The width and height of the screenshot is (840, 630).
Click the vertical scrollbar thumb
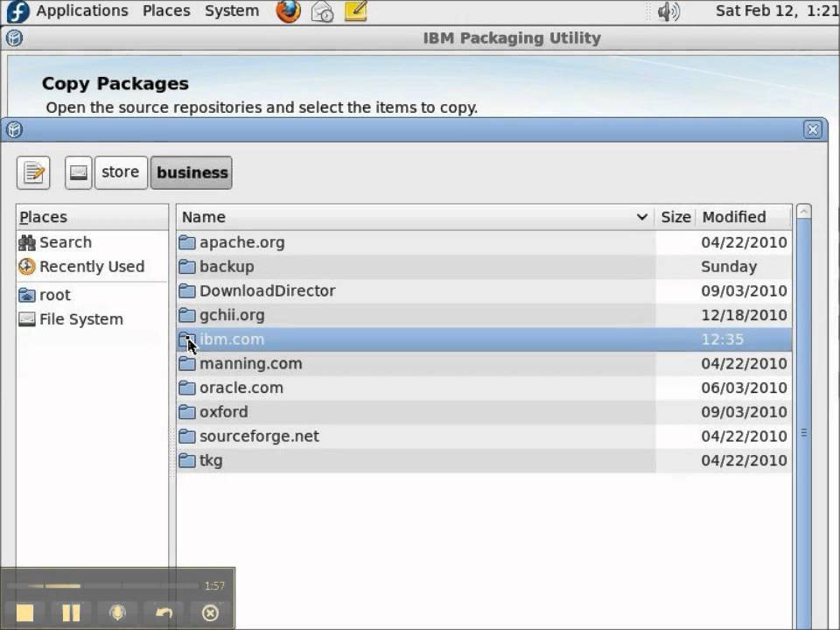click(803, 423)
